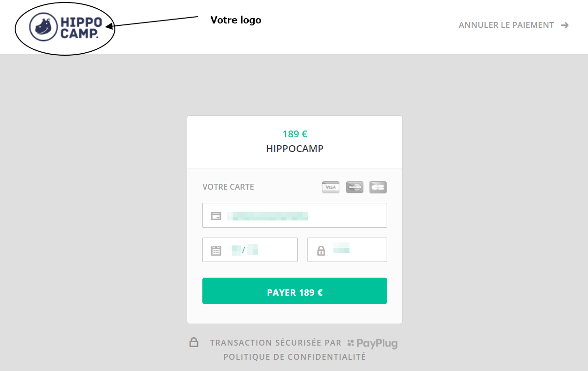This screenshot has width=588, height=371.
Task: Click the Mastercard card icon
Action: click(x=354, y=187)
